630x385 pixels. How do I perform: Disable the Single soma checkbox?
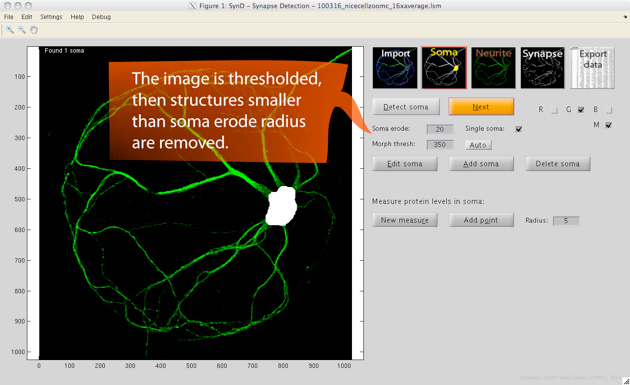pos(519,129)
